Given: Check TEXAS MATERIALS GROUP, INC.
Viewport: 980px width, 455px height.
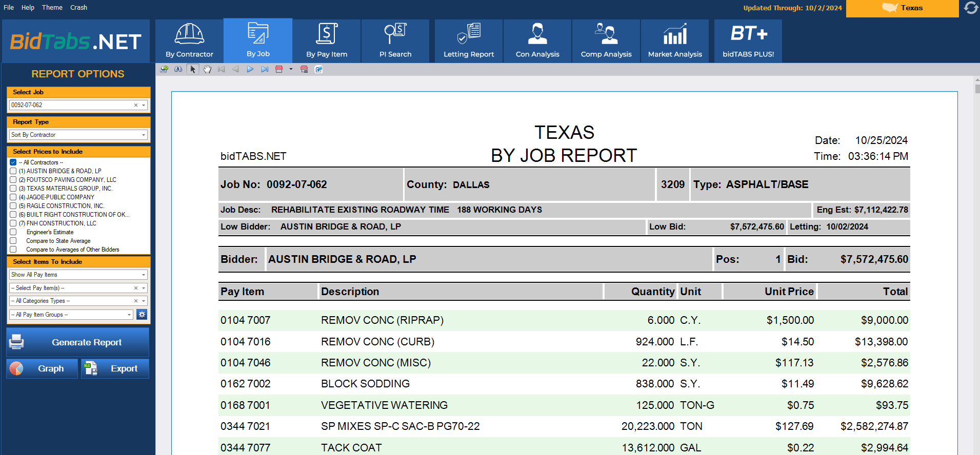Looking at the screenshot, I should coord(13,189).
